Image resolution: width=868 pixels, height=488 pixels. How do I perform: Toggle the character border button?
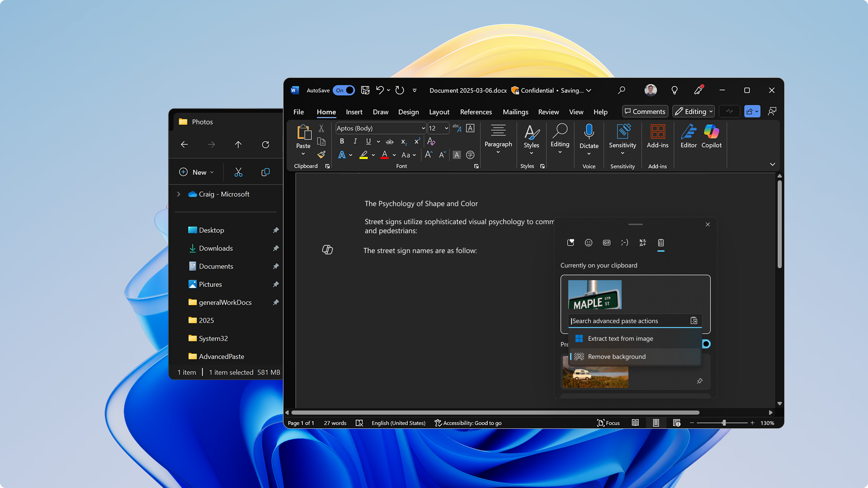[x=470, y=128]
